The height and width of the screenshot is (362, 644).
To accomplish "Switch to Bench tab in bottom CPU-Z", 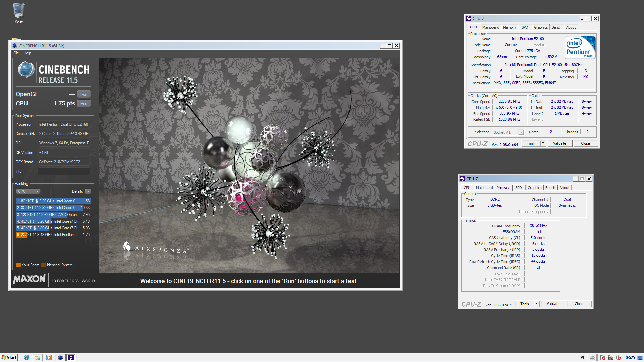I will click(550, 188).
